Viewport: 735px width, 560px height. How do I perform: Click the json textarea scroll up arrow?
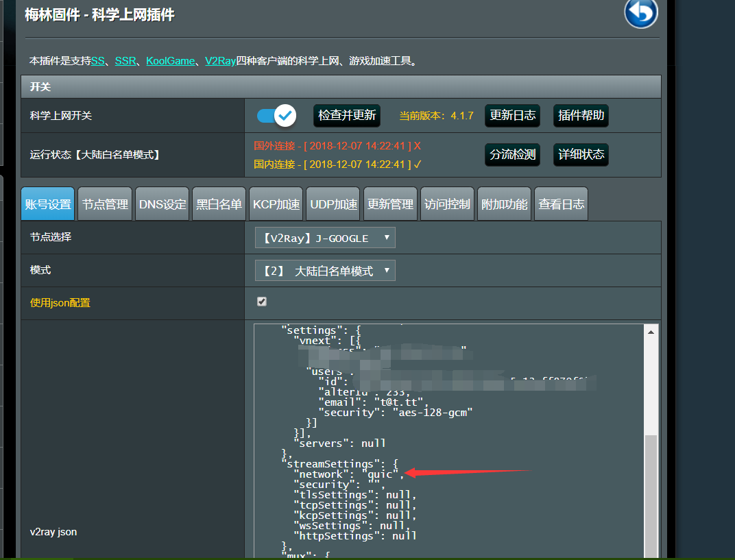pyautogui.click(x=651, y=332)
